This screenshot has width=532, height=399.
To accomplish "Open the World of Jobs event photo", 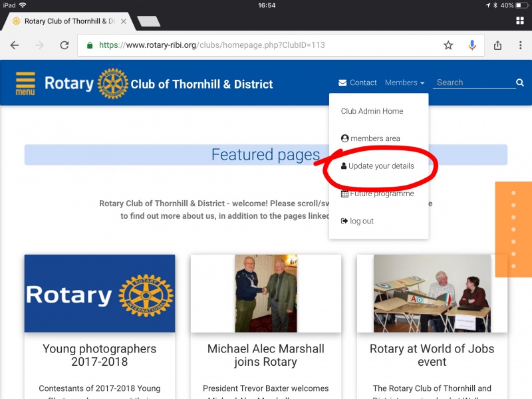I will [432, 293].
